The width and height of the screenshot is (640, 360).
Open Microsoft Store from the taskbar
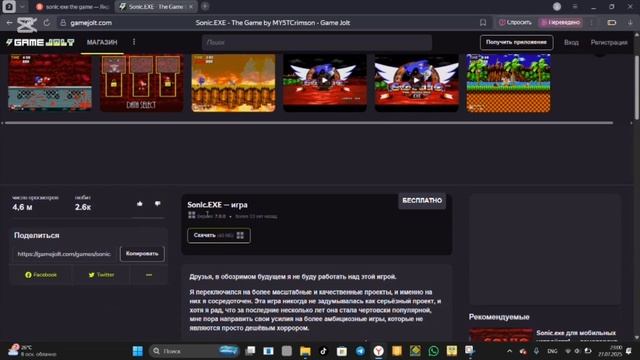click(x=342, y=351)
